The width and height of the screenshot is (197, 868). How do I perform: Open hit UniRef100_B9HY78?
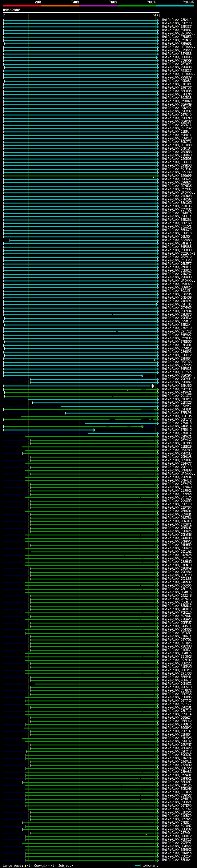point(177,23)
